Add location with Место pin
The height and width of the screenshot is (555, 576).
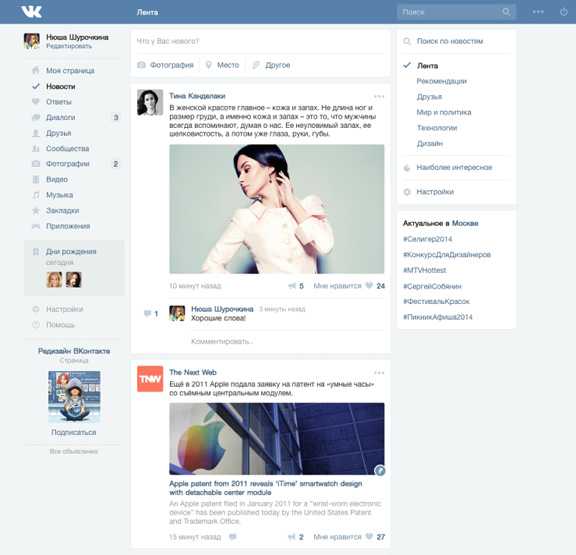click(209, 65)
